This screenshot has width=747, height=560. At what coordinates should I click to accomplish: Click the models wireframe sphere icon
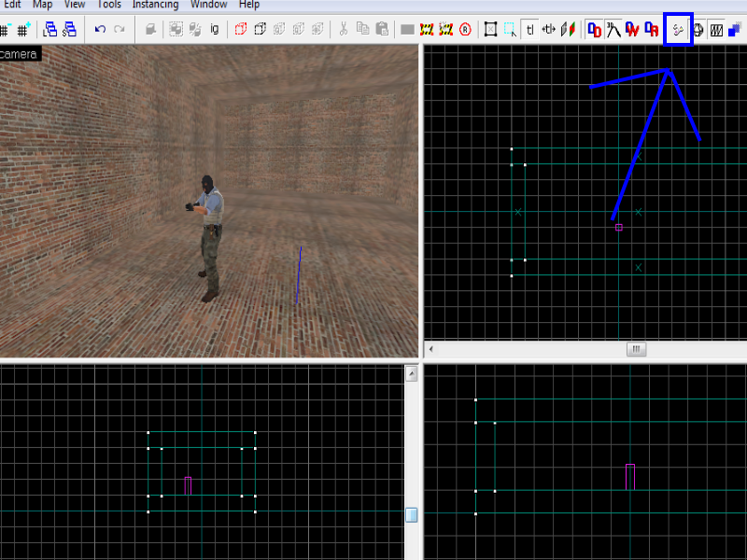coord(698,30)
